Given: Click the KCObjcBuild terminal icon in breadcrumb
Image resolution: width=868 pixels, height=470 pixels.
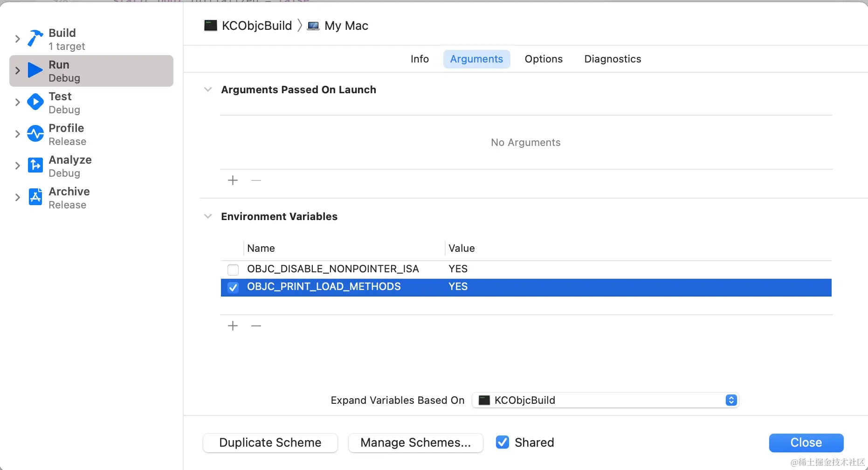Looking at the screenshot, I should (211, 26).
